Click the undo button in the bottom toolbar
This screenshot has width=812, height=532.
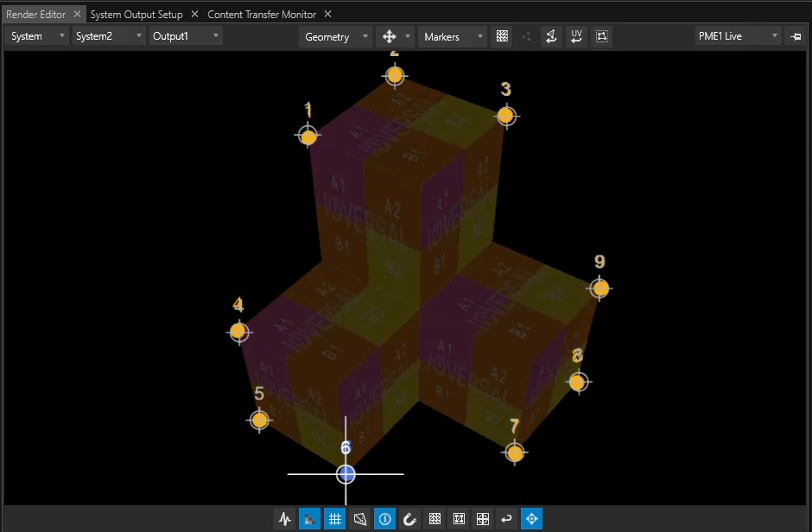507,518
